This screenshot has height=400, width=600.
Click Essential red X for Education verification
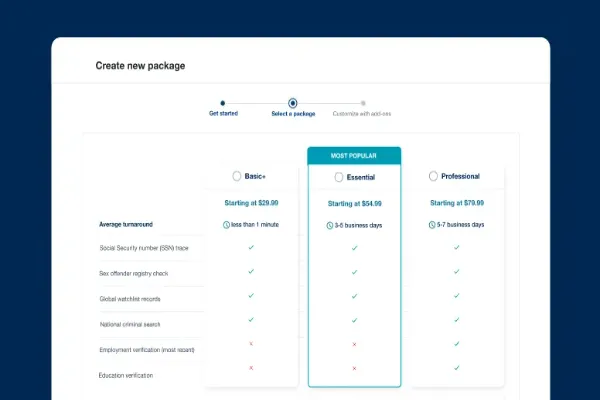click(354, 368)
